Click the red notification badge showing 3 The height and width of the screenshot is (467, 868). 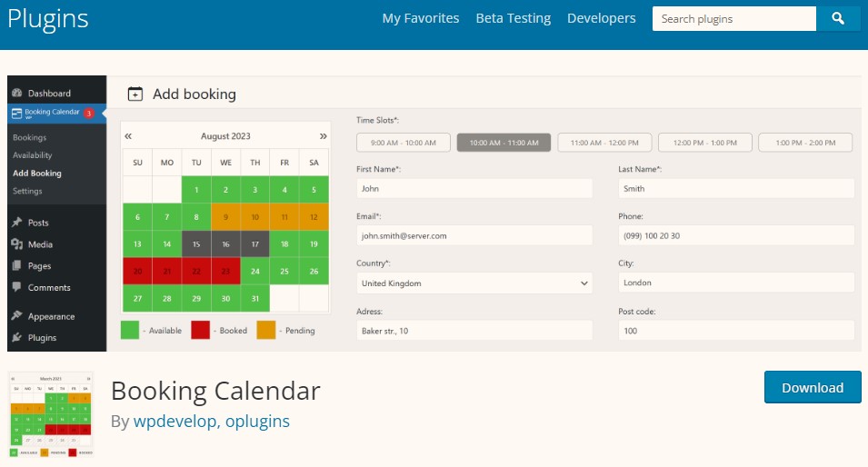88,114
